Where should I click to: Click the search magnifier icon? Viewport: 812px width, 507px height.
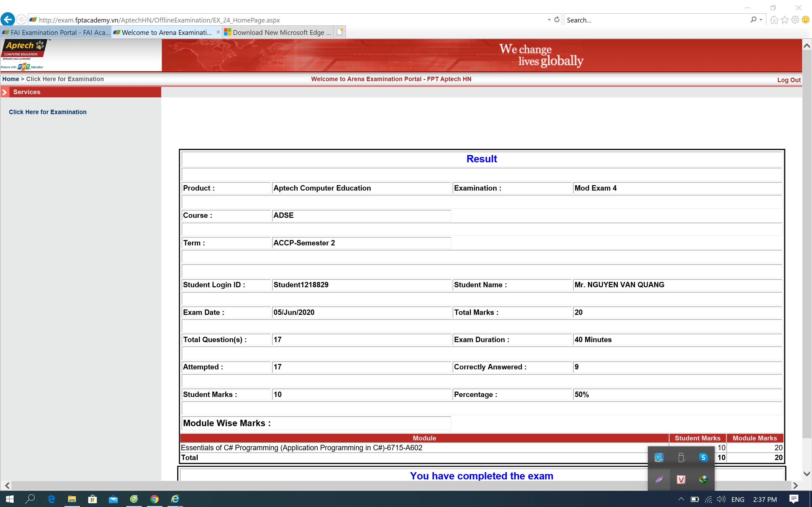pos(753,20)
